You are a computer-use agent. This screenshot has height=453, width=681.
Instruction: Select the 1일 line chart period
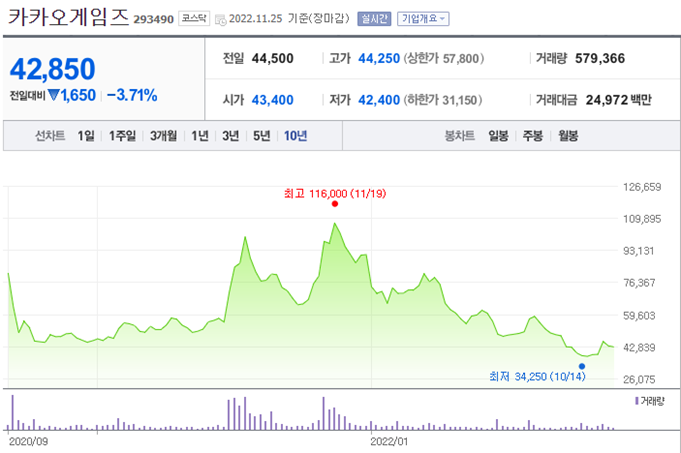(86, 136)
